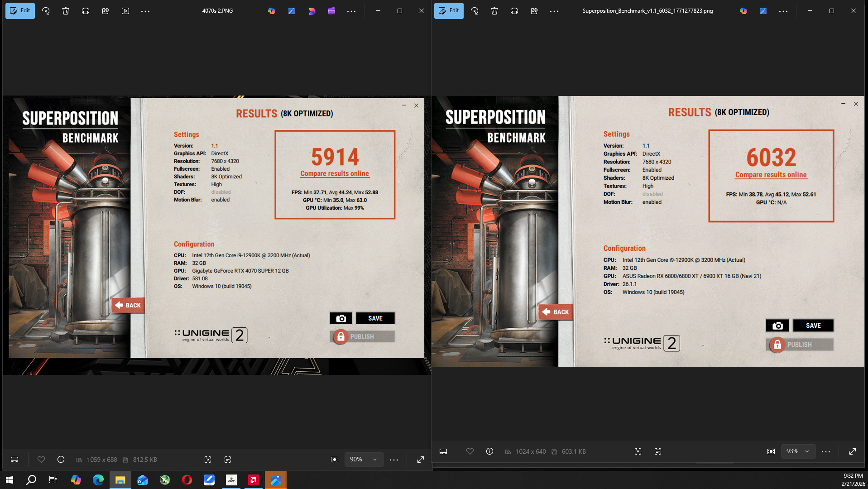The height and width of the screenshot is (489, 868).
Task: Open Task View on the taskbar
Action: point(53,480)
